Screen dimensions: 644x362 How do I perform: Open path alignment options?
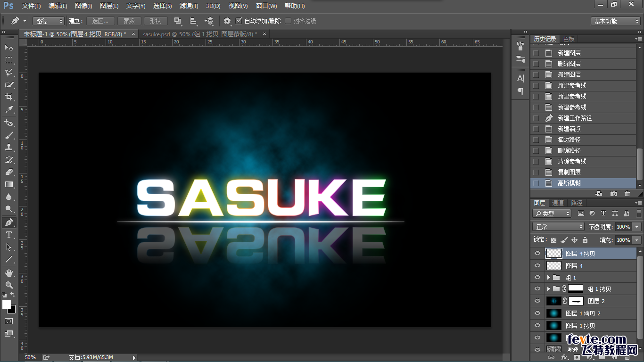click(193, 21)
